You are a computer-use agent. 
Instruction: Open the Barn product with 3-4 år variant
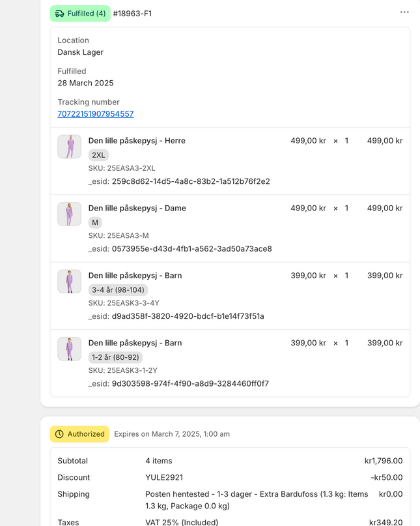(x=135, y=276)
